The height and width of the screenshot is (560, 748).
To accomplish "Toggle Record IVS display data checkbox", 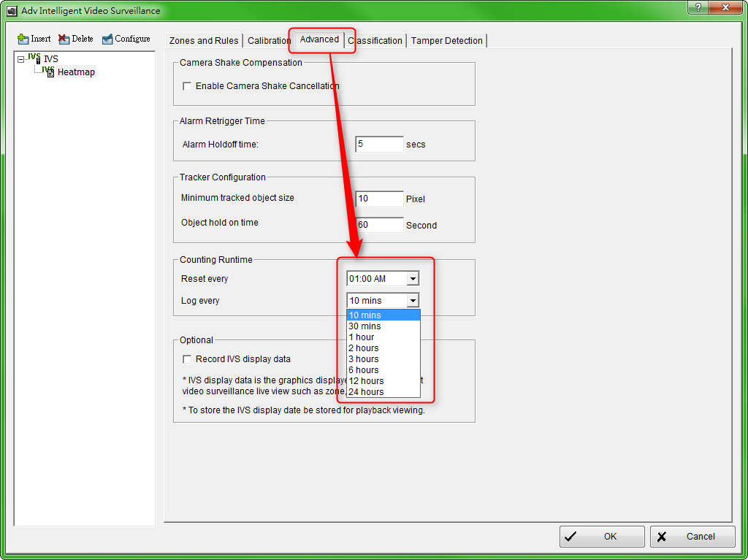I will pyautogui.click(x=188, y=359).
